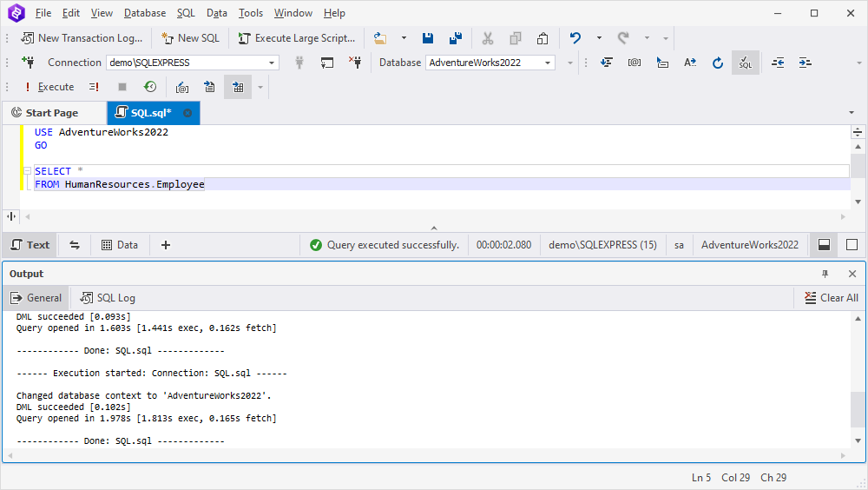Click the Output horizontal scrollbar right arrow
The height and width of the screenshot is (490, 868).
point(843,455)
